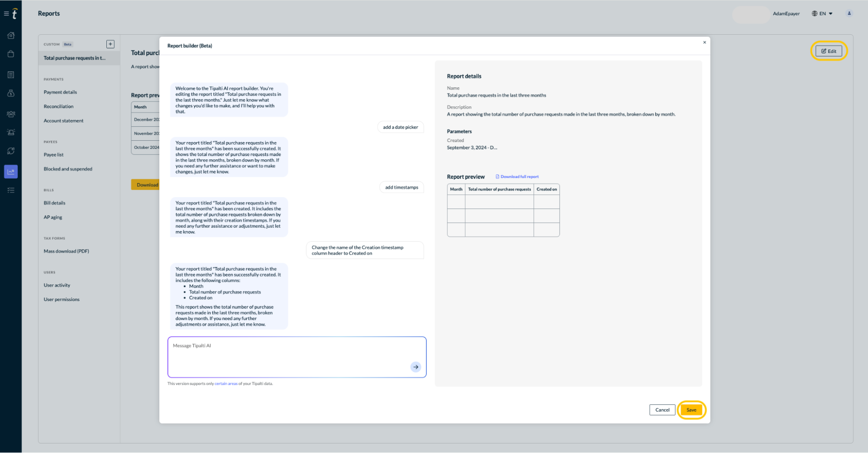Viewport: 868px width, 453px height.
Task: Open AP aging report
Action: tap(53, 217)
